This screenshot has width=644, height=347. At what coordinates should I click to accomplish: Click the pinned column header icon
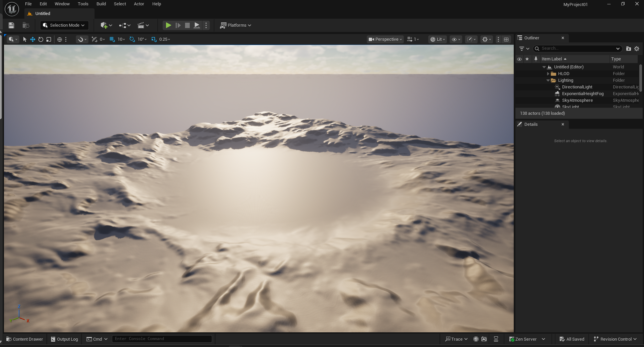tap(536, 59)
